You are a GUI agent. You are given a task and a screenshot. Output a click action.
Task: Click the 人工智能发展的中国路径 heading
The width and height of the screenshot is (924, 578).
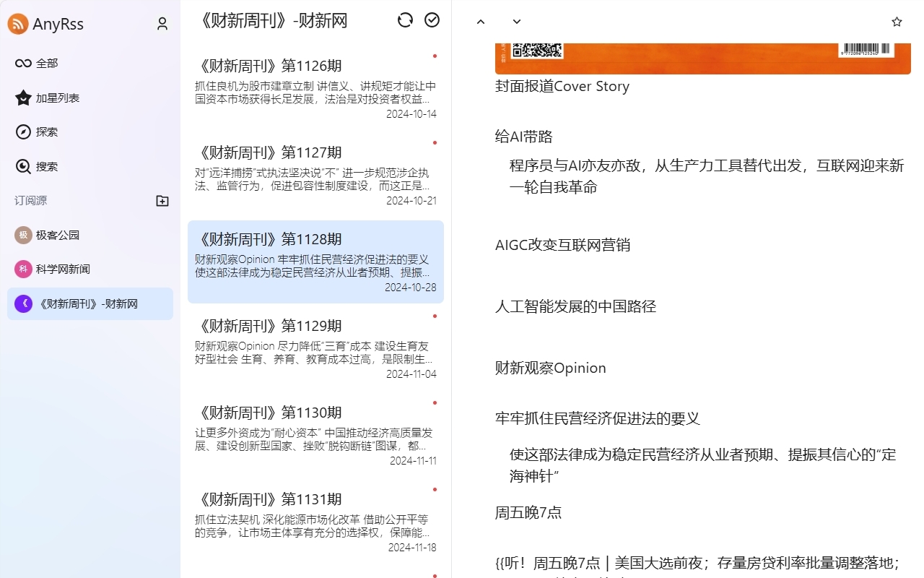[575, 307]
